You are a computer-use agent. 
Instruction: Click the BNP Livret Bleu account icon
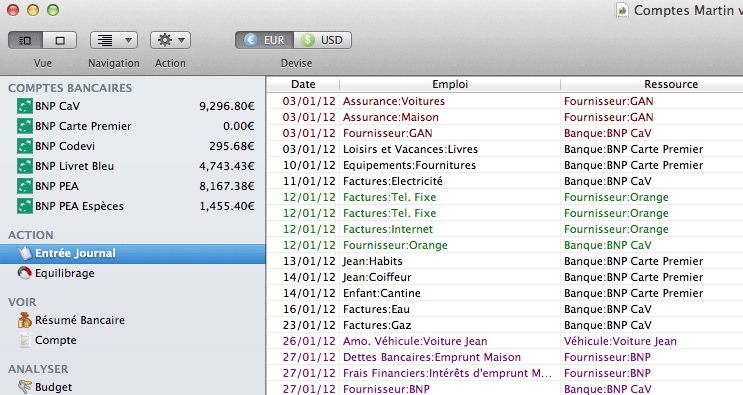point(25,166)
